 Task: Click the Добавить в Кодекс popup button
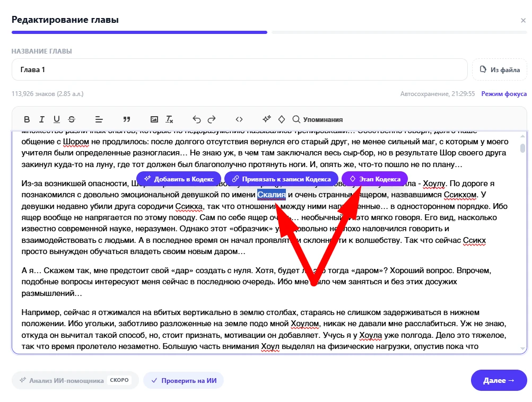[x=179, y=179]
